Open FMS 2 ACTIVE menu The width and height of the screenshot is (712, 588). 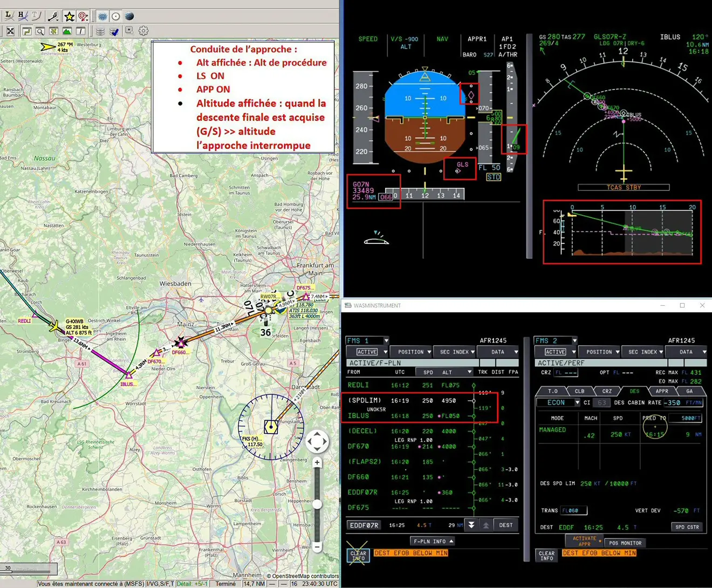(556, 352)
